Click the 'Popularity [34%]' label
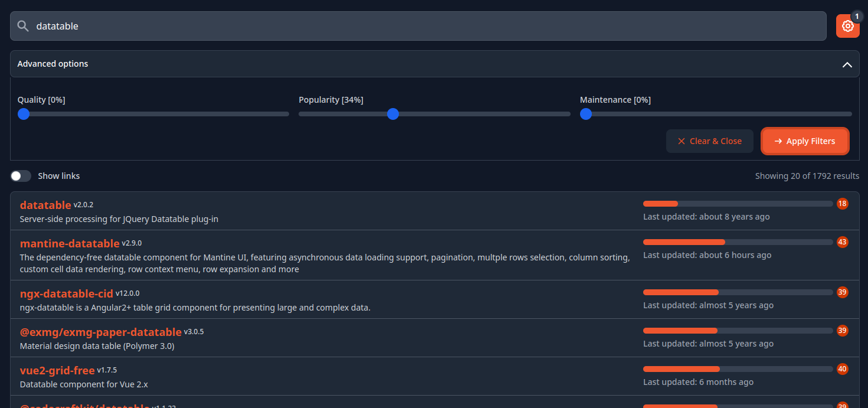This screenshot has height=408, width=868. 331,100
